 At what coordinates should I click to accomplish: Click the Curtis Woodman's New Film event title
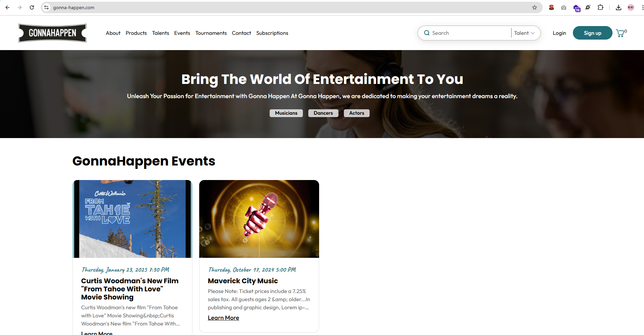click(130, 289)
